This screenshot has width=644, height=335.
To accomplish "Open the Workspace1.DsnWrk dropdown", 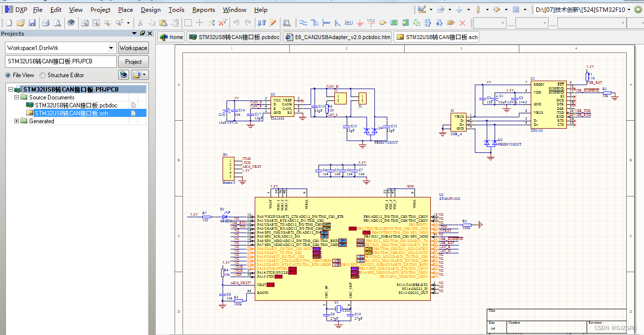I will 110,48.
